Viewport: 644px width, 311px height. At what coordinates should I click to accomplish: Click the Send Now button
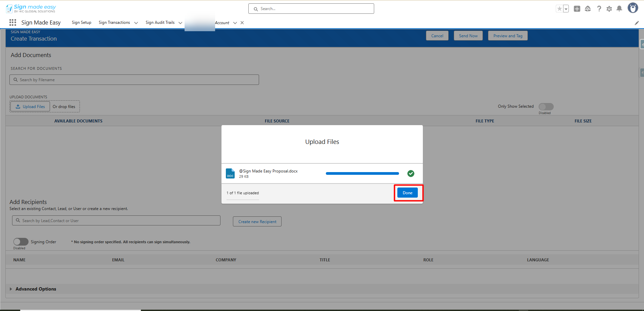[468, 36]
